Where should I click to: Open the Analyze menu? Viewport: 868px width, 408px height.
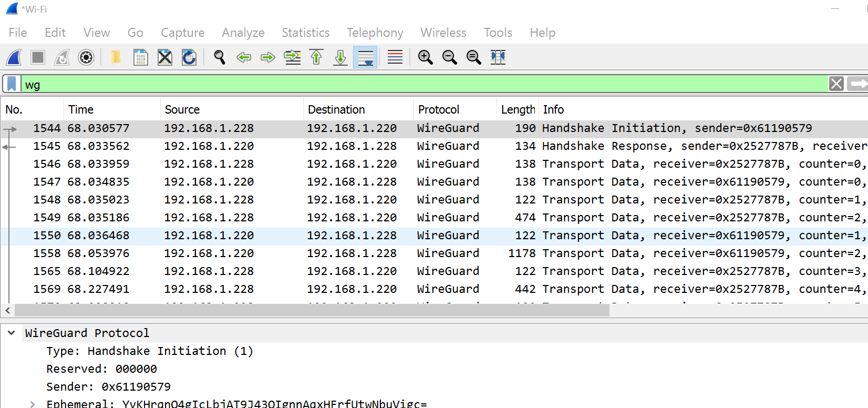243,33
